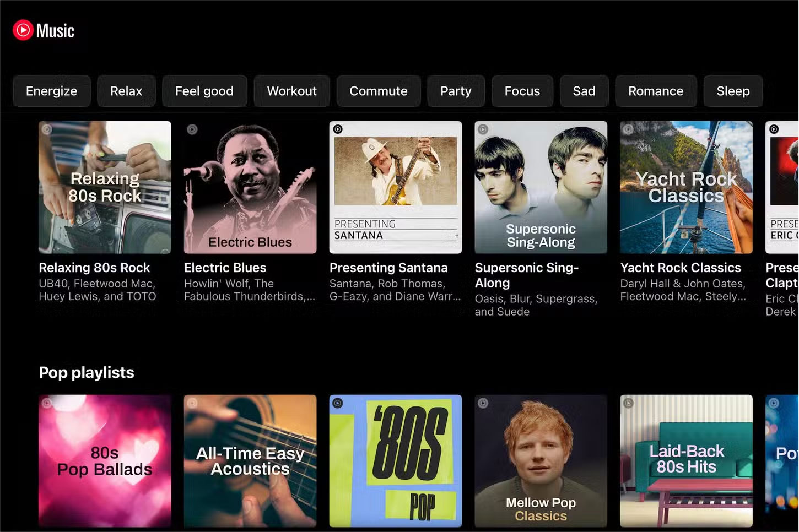This screenshot has width=799, height=532.
Task: Open the Electric Blues playlist title
Action: tap(225, 268)
